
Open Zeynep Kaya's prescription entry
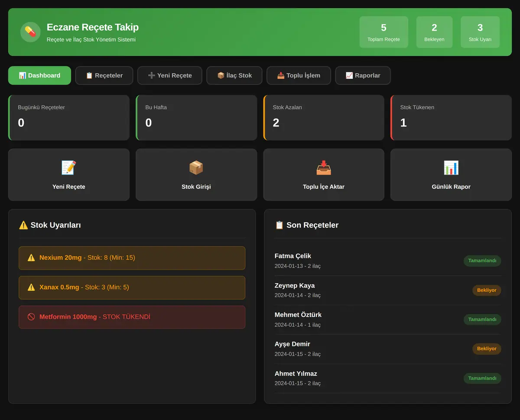(x=388, y=290)
